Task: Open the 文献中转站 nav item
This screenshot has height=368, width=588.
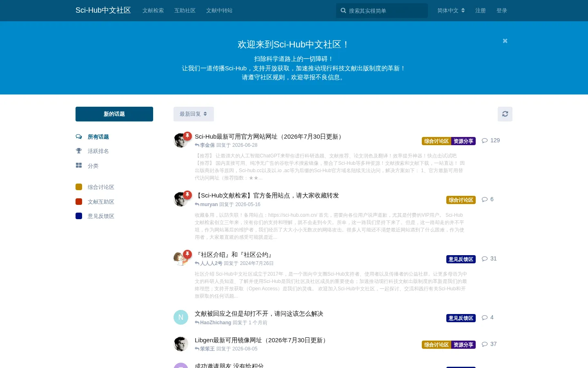Action: click(x=219, y=11)
